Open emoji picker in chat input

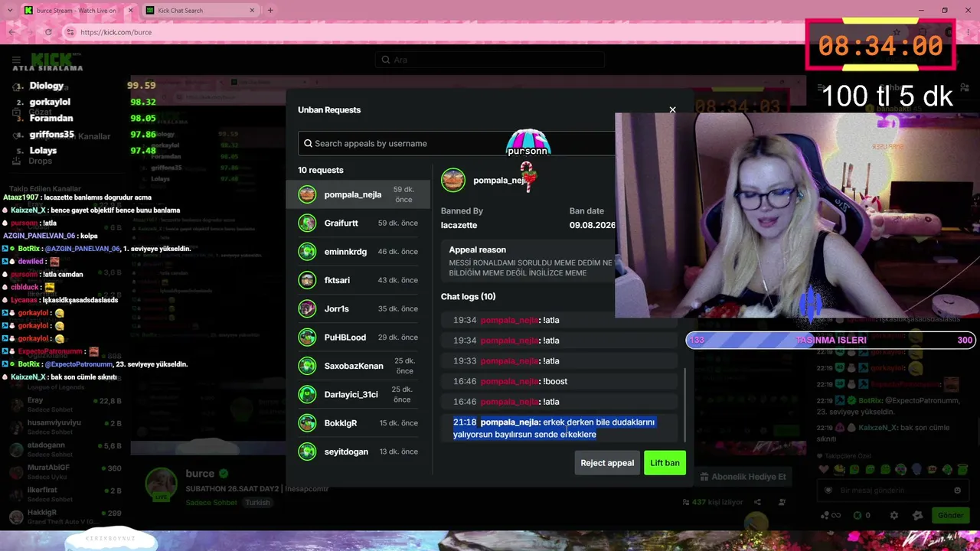(x=957, y=491)
